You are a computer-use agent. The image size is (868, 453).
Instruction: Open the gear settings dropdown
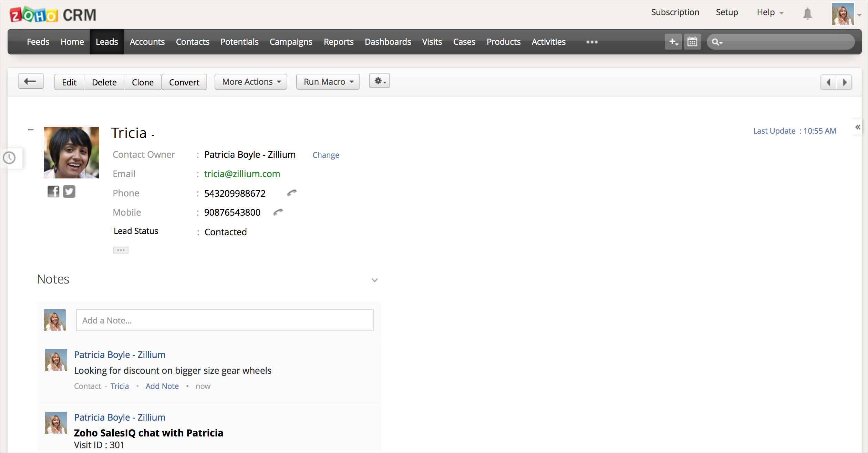tap(380, 81)
